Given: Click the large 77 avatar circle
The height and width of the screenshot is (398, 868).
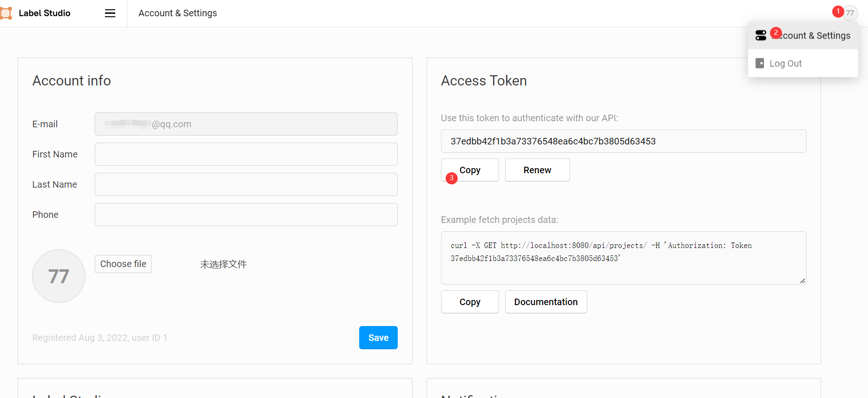Looking at the screenshot, I should (59, 276).
